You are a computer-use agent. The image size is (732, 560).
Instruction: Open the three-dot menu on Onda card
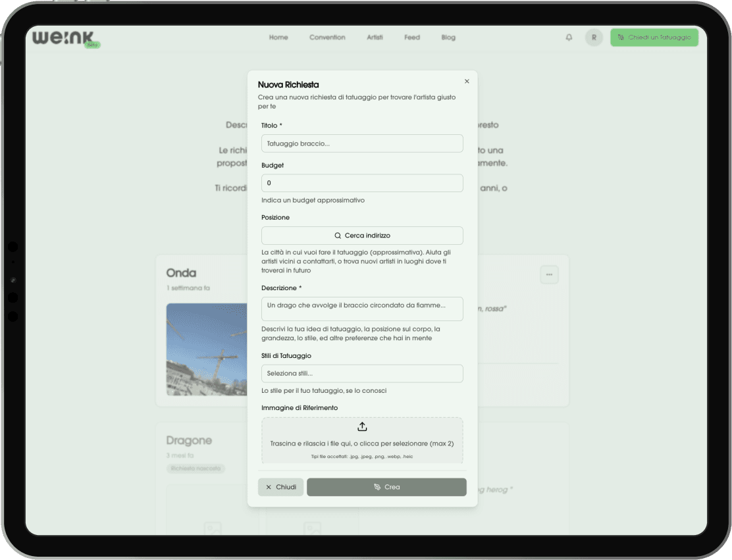pos(549,274)
